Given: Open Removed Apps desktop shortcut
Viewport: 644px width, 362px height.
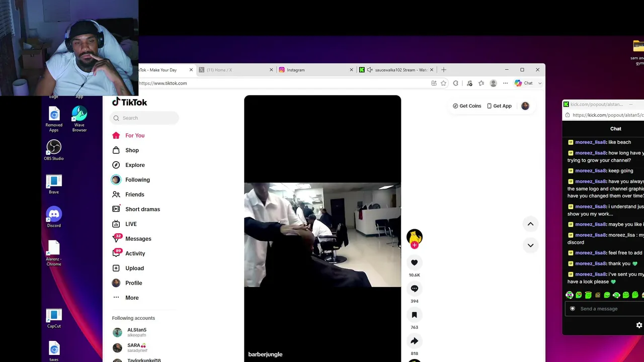Looking at the screenshot, I should (54, 119).
